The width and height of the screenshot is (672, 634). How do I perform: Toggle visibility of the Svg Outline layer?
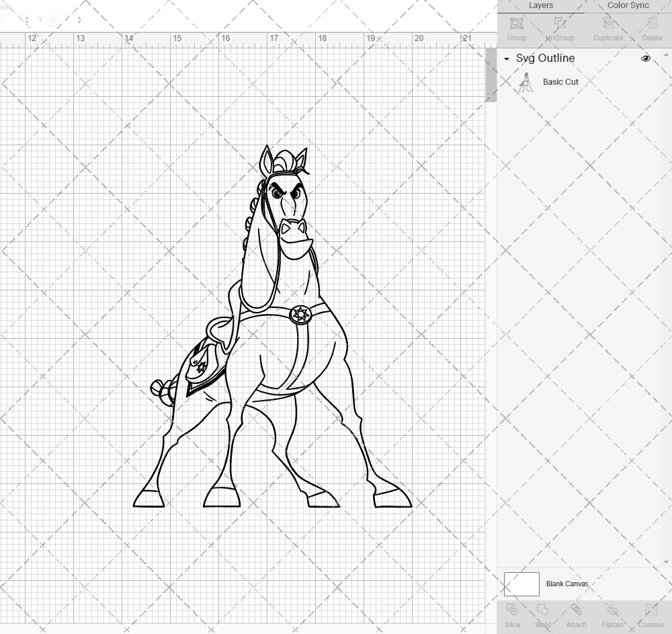coord(646,58)
